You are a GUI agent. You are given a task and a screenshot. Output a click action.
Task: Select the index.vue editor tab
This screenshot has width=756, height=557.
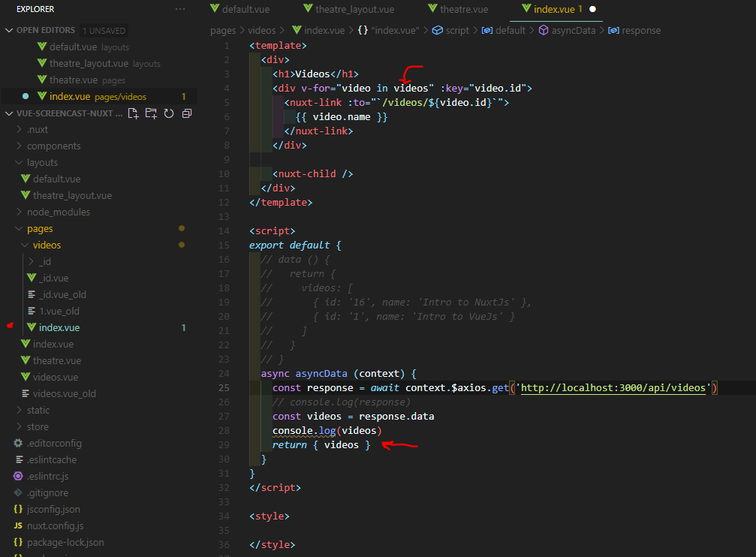pyautogui.click(x=552, y=9)
